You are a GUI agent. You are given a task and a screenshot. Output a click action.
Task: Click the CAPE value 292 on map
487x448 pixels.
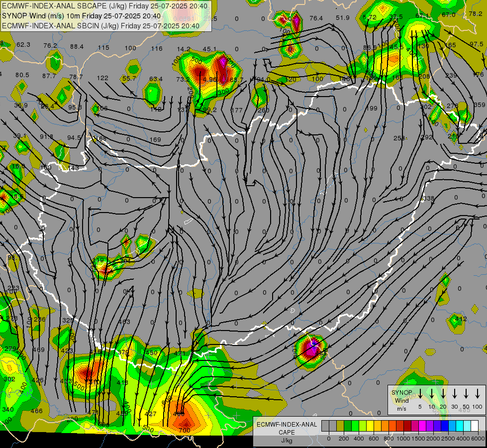427,137
